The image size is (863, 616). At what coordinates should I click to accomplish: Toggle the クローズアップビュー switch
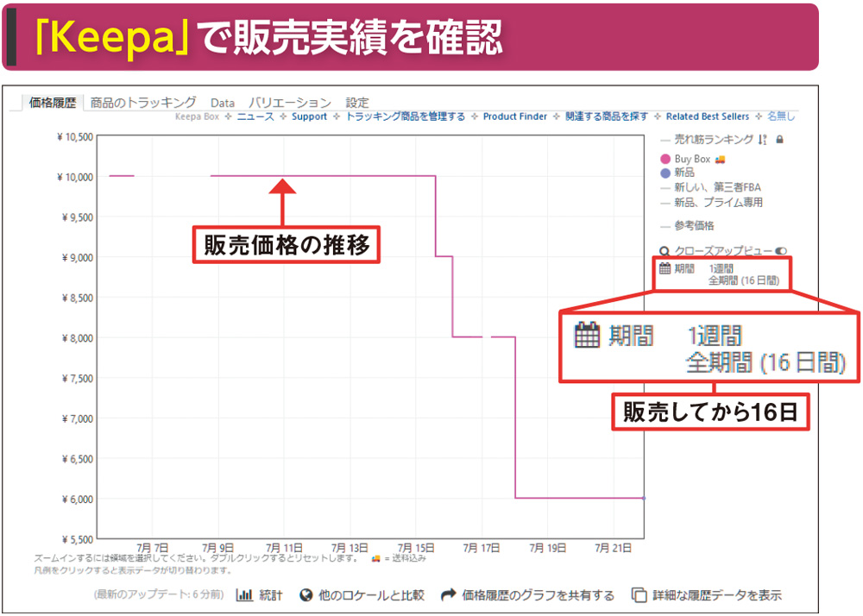pyautogui.click(x=780, y=250)
